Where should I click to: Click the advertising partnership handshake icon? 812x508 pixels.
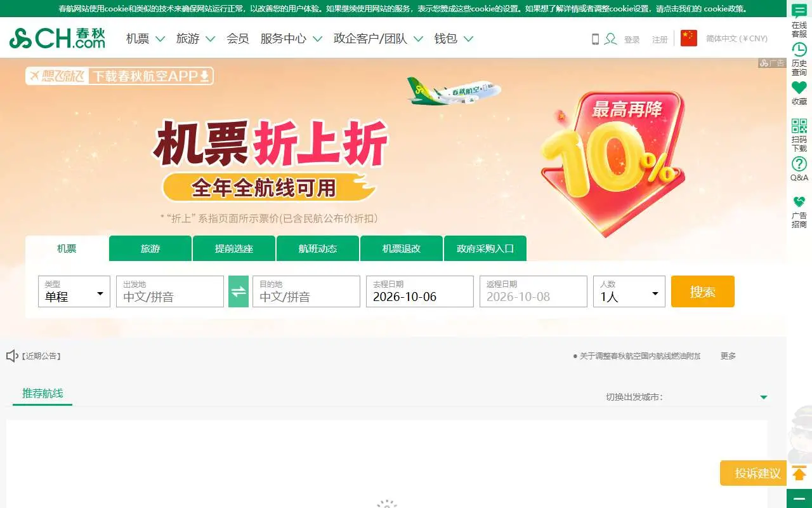point(799,202)
